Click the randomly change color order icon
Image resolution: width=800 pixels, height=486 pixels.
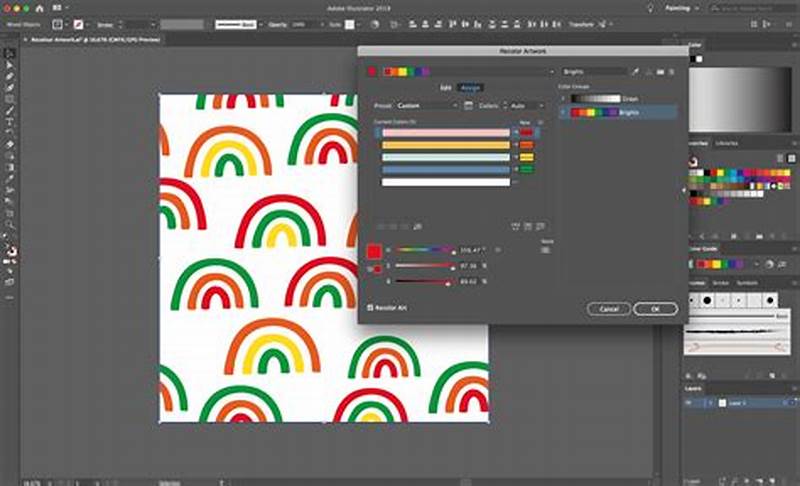coord(516,226)
